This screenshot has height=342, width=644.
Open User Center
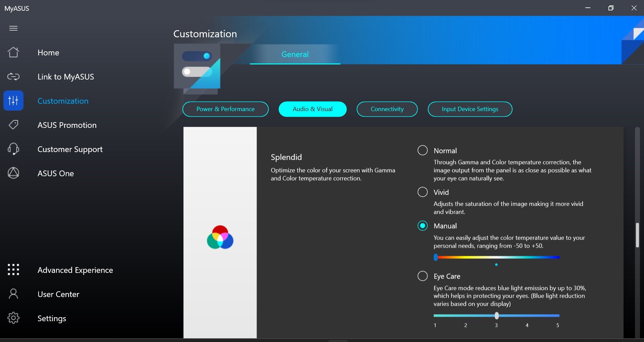click(58, 294)
